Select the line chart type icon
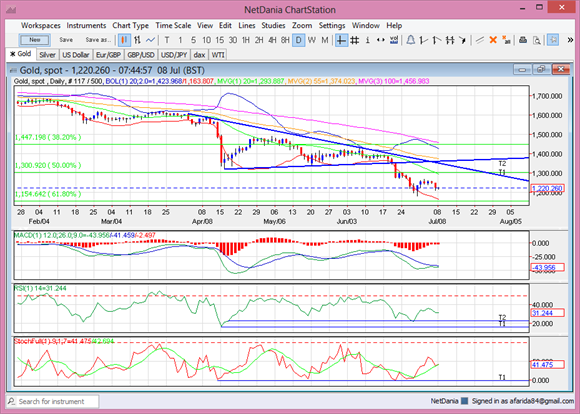Image resolution: width=580 pixels, height=414 pixels. pos(150,40)
